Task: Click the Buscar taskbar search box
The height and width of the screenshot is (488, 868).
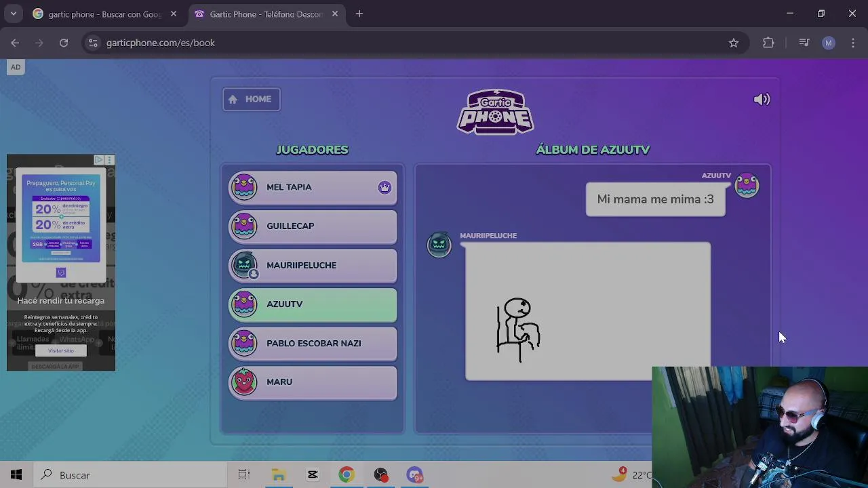Action: coord(129,475)
